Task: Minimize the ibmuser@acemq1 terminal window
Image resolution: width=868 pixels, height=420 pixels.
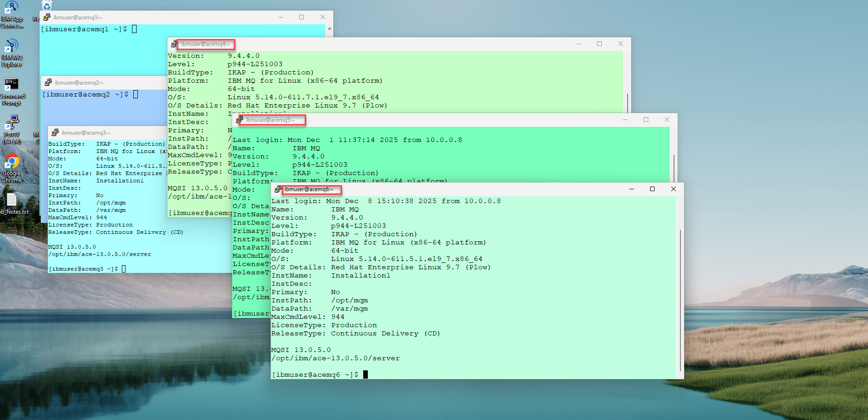Action: click(281, 17)
